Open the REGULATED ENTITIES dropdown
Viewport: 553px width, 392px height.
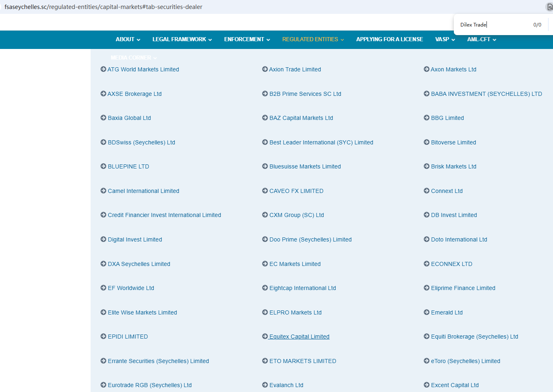coord(313,40)
